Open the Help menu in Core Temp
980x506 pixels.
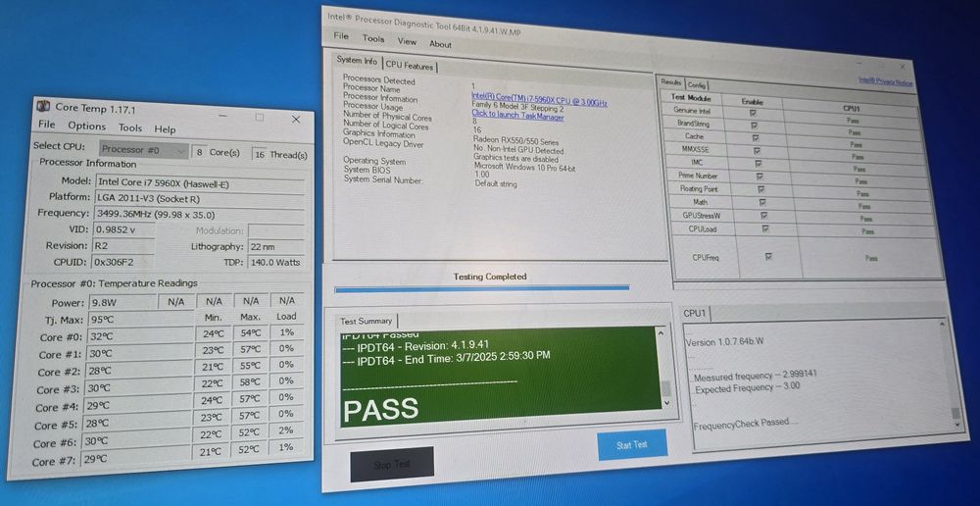click(165, 128)
